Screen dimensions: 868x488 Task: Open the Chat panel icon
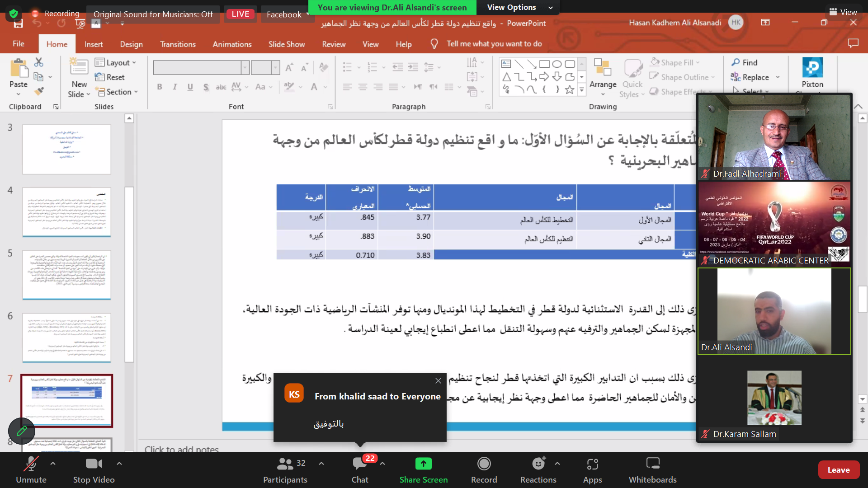click(x=360, y=464)
